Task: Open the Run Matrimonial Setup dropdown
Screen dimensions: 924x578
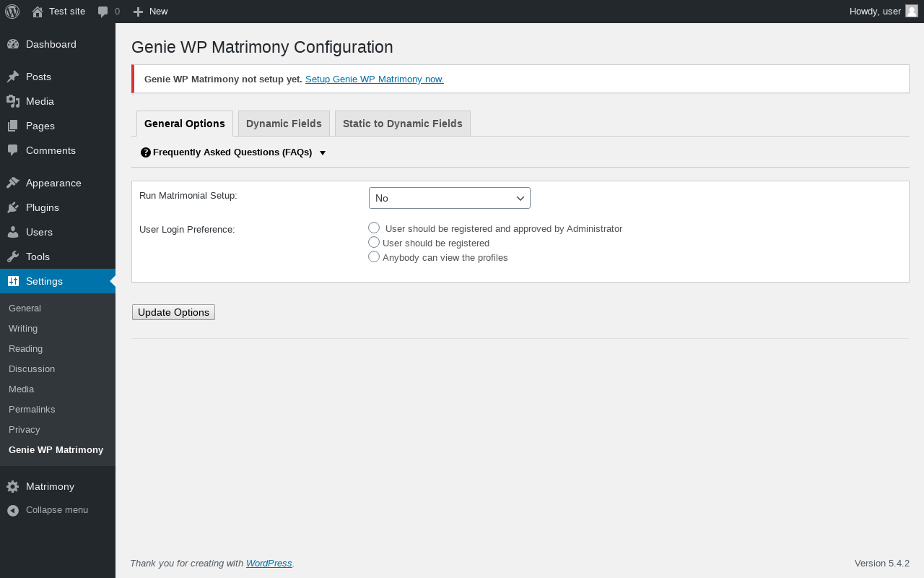Action: click(450, 198)
